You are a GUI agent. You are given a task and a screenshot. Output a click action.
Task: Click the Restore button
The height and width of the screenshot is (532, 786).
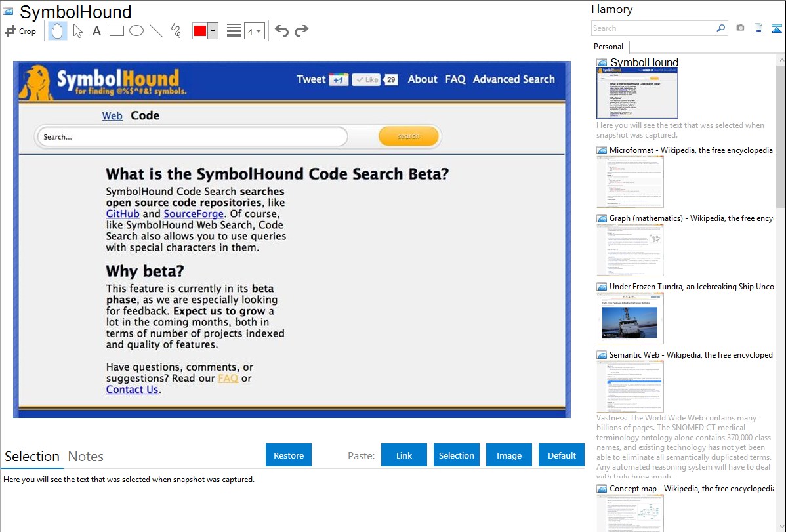pyautogui.click(x=289, y=455)
